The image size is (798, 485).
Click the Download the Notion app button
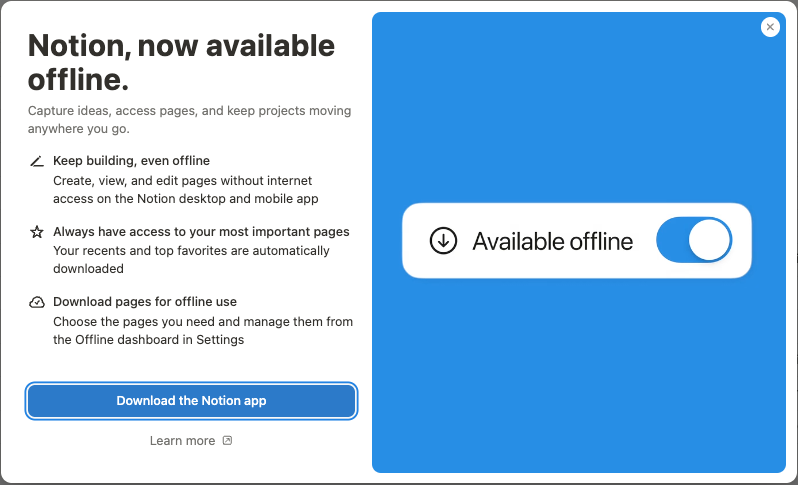click(191, 401)
